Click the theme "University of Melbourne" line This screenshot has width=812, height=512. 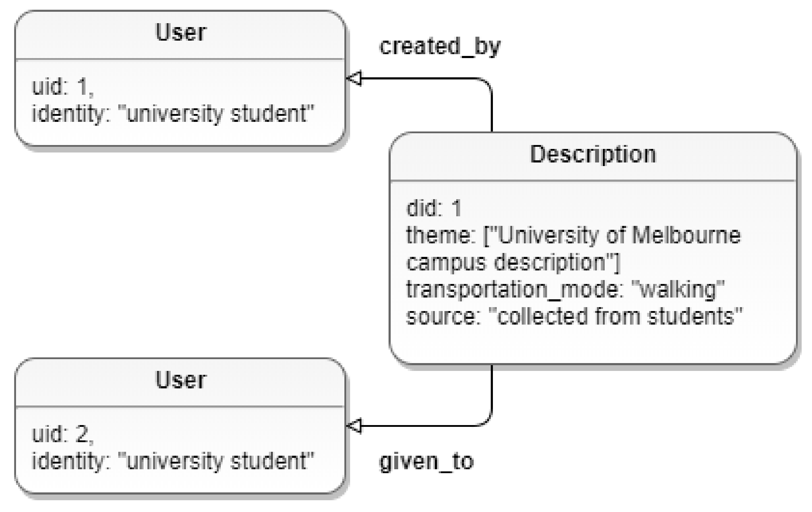[x=573, y=236]
